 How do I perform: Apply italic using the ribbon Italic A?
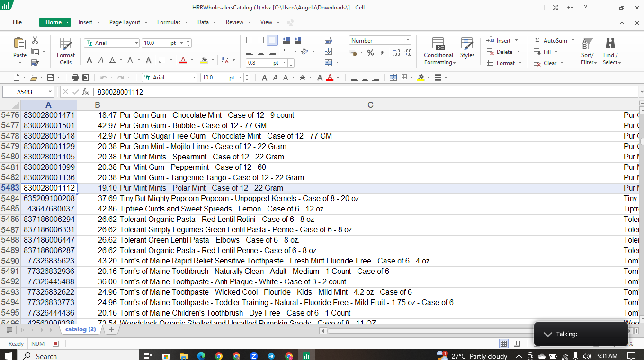[101, 60]
